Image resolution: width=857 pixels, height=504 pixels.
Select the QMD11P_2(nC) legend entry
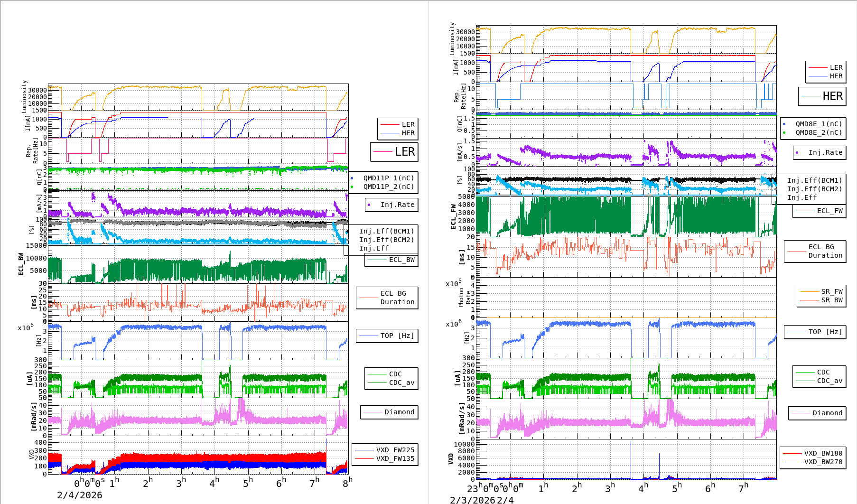click(x=388, y=187)
